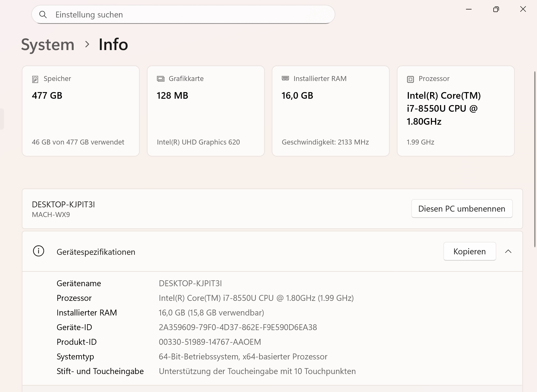Click the Info page title
This screenshot has width=537, height=392.
point(113,44)
